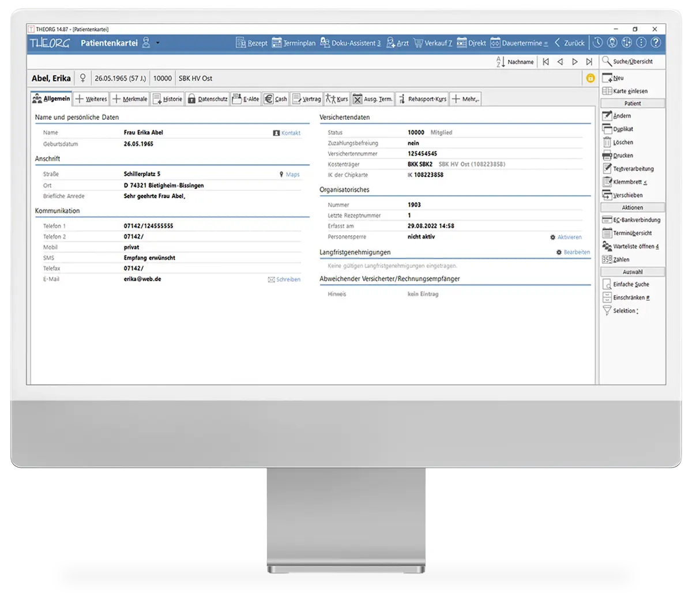Change the Nachname sort order
This screenshot has height=616, width=692.
click(x=515, y=62)
